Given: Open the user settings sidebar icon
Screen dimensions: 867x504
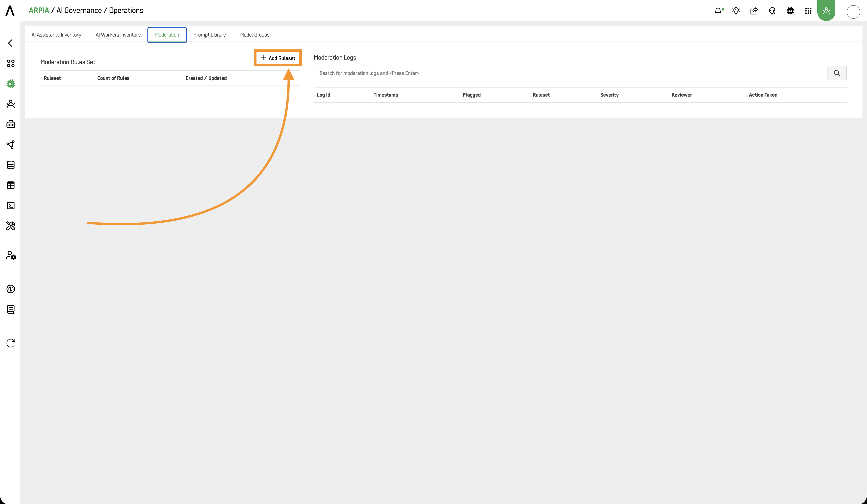Looking at the screenshot, I should click(11, 255).
